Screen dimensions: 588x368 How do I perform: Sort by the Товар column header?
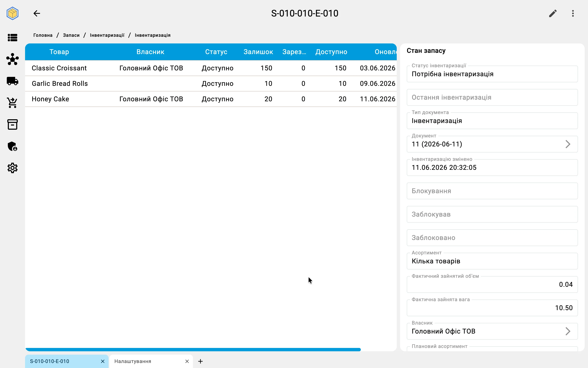[59, 52]
